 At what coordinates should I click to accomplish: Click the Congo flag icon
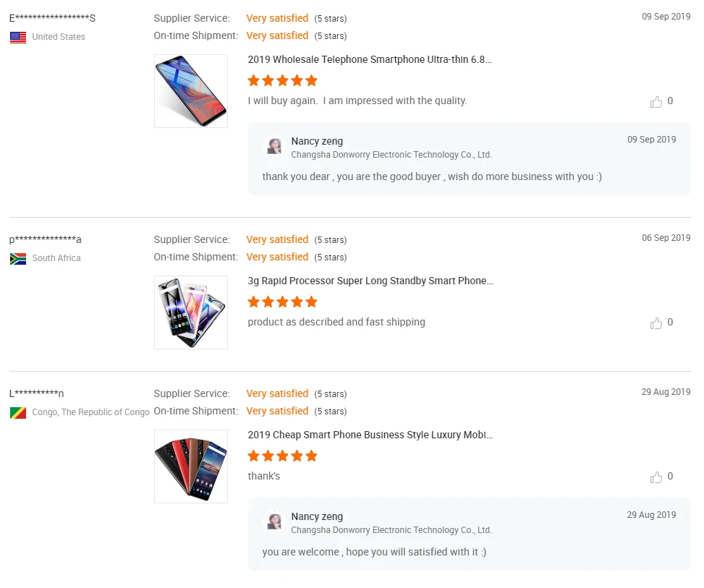click(18, 412)
